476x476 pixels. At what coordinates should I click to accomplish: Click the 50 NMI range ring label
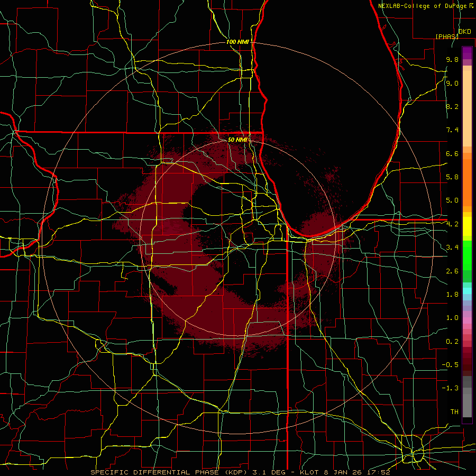coord(237,140)
